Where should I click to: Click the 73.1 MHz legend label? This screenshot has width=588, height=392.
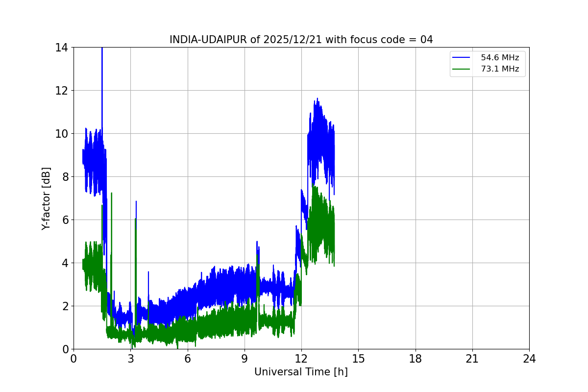pyautogui.click(x=500, y=69)
